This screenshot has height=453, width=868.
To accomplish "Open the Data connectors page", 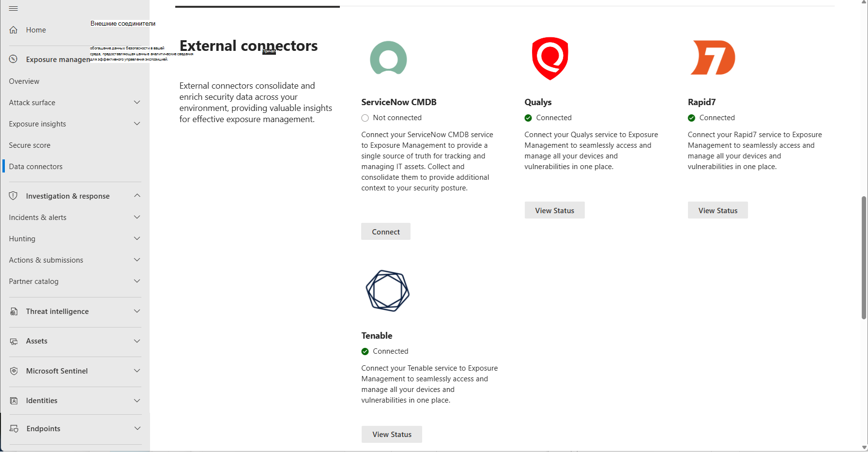I will tap(36, 167).
